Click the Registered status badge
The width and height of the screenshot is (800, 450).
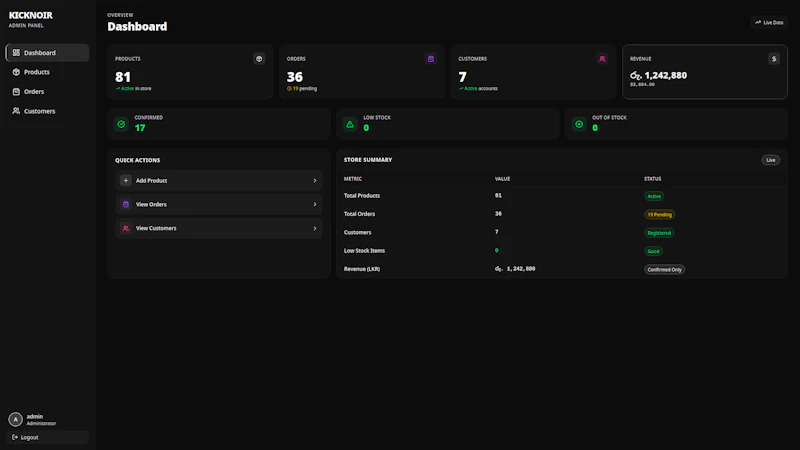point(659,233)
